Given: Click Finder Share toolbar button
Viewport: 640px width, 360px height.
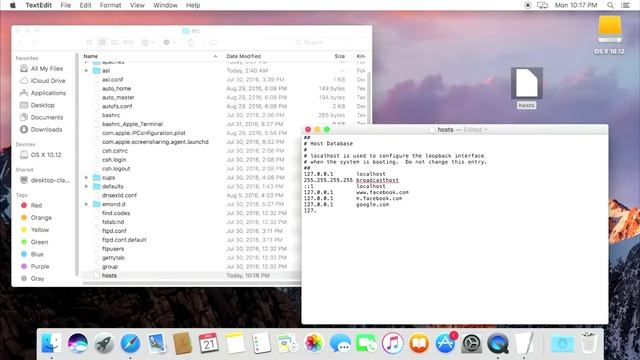Looking at the screenshot, I should click(191, 42).
